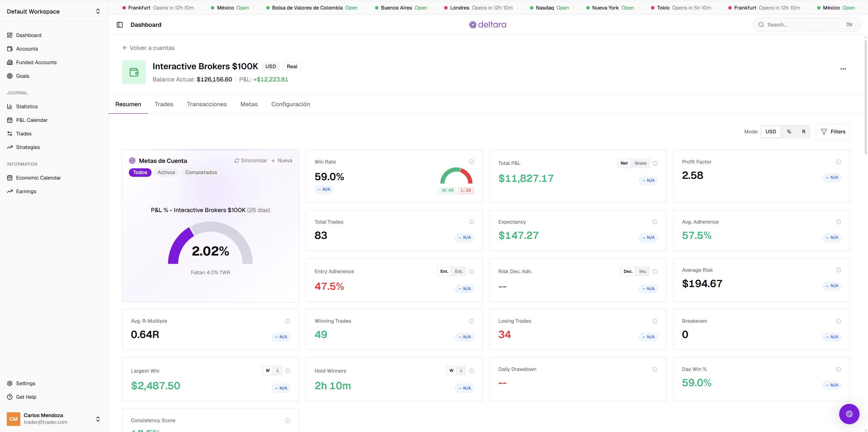This screenshot has height=432, width=868.
Task: Open the Resumen tab
Action: (128, 104)
